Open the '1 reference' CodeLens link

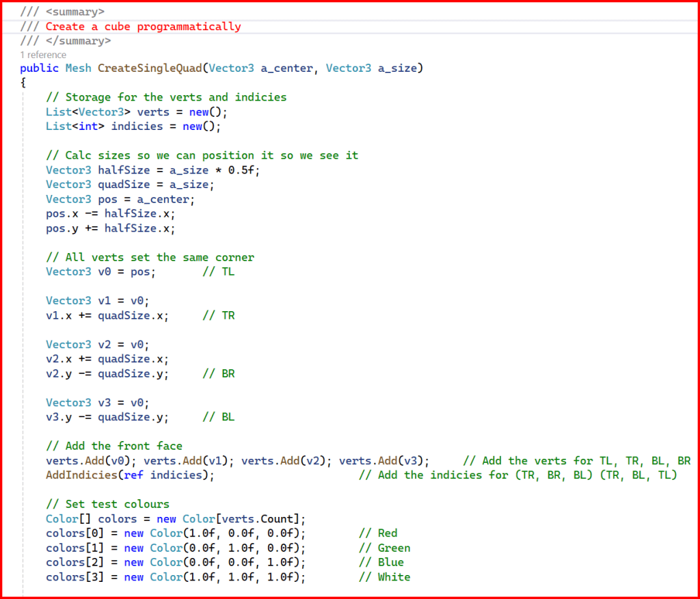43,55
